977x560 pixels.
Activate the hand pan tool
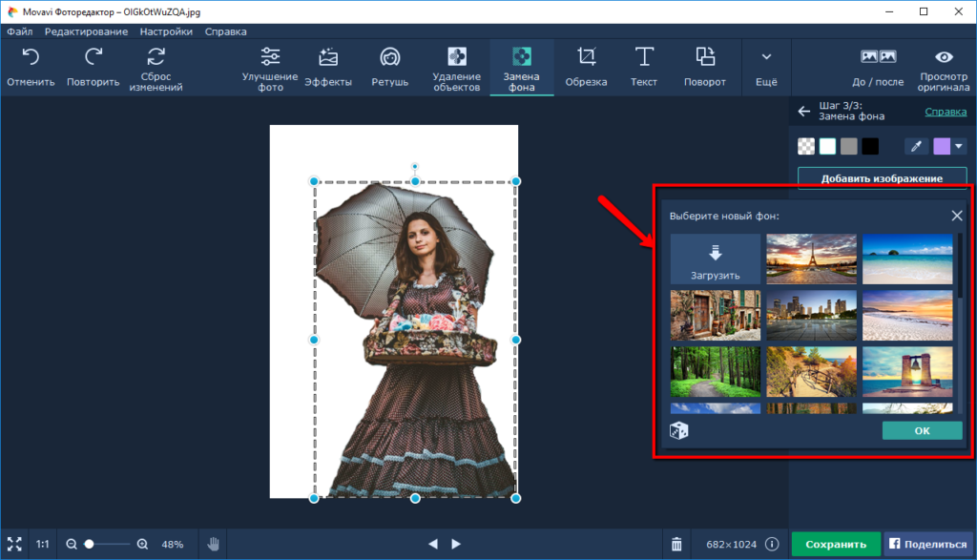coord(213,544)
